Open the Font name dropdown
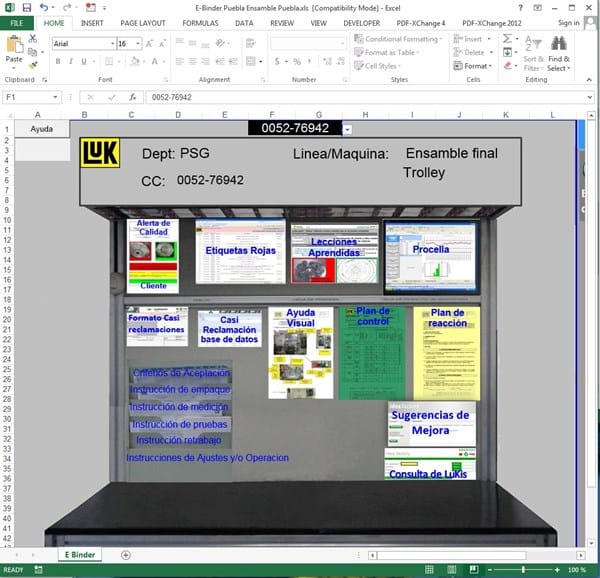Viewport: 600px width, 578px height. 112,44
